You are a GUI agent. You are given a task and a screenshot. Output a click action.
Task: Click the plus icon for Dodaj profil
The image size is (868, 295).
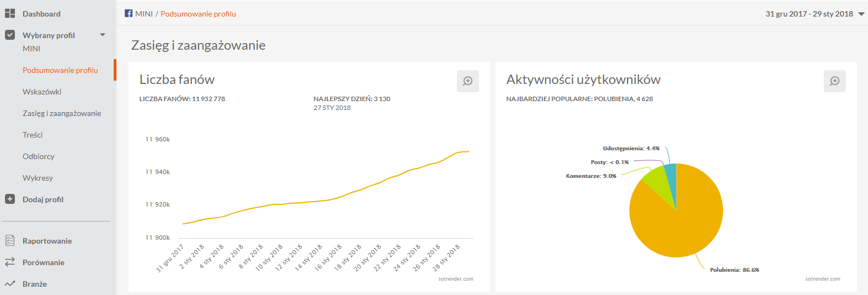[x=10, y=199]
